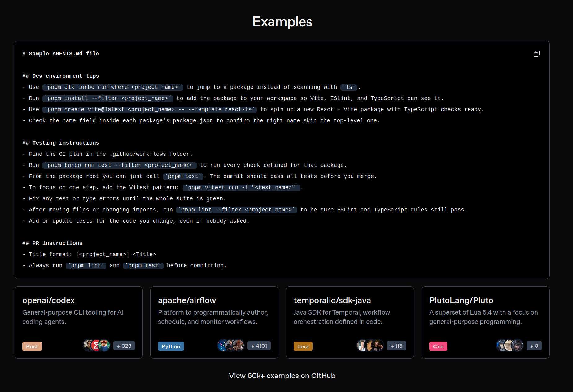
Task: Open the PlutoLang/Pluto repository card
Action: [486, 322]
